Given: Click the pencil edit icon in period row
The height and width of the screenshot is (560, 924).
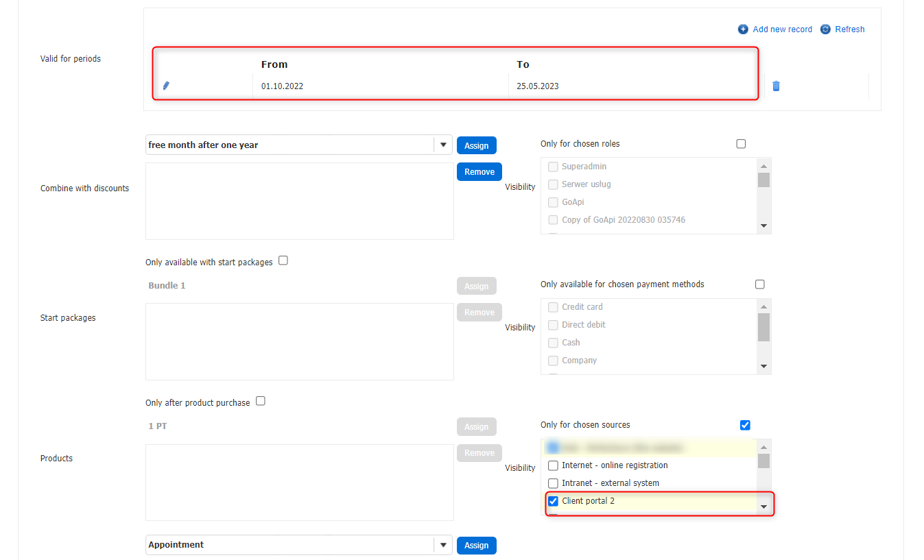Looking at the screenshot, I should pyautogui.click(x=166, y=86).
